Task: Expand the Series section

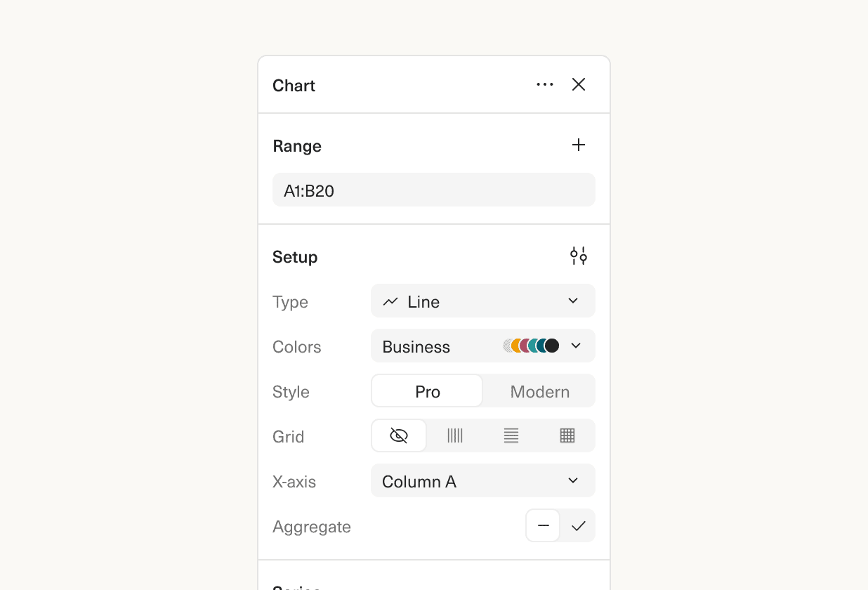Action: click(x=297, y=586)
